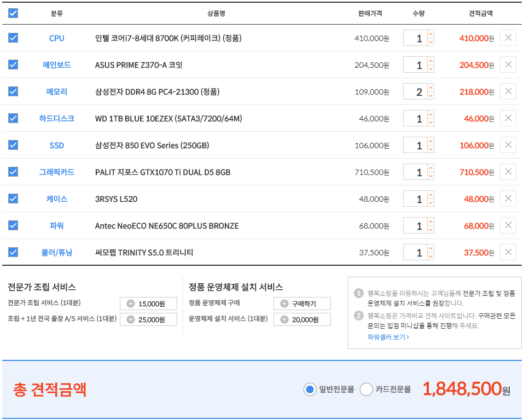The width and height of the screenshot is (524, 420).
Task: Decrease 하드디스크 quantity with down arrow
Action: 431,122
